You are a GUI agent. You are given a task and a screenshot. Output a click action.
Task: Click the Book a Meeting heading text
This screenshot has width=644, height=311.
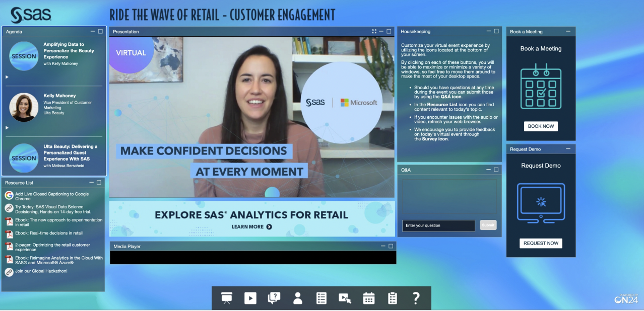tap(541, 49)
